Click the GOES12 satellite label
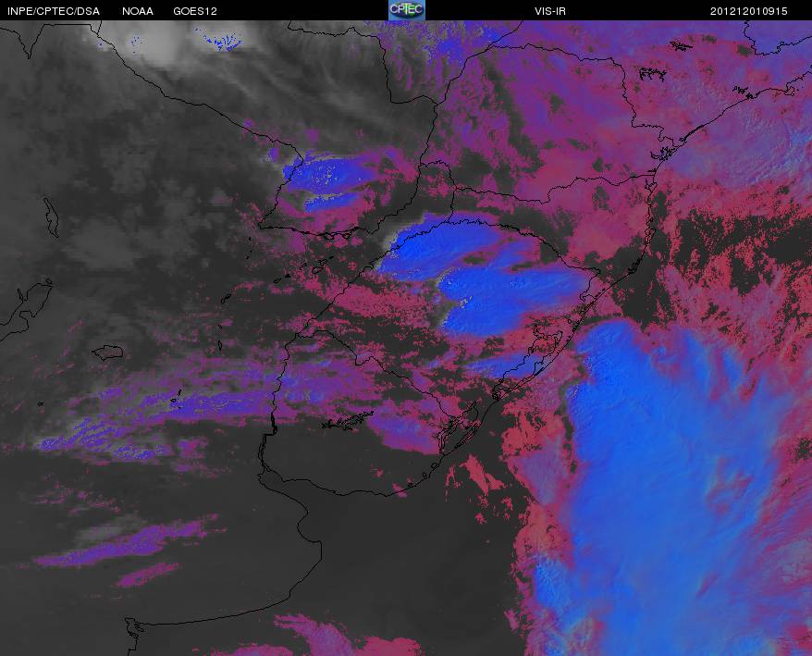812x656 pixels. click(x=195, y=11)
